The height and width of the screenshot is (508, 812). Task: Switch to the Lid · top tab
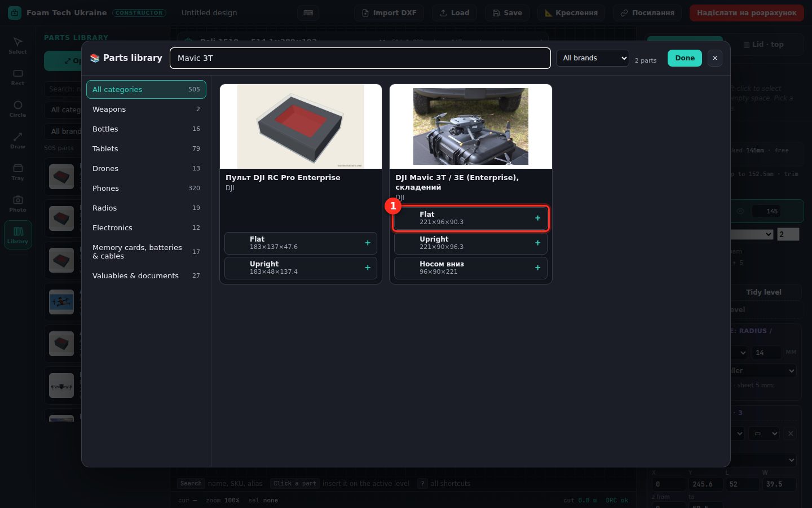tap(764, 45)
